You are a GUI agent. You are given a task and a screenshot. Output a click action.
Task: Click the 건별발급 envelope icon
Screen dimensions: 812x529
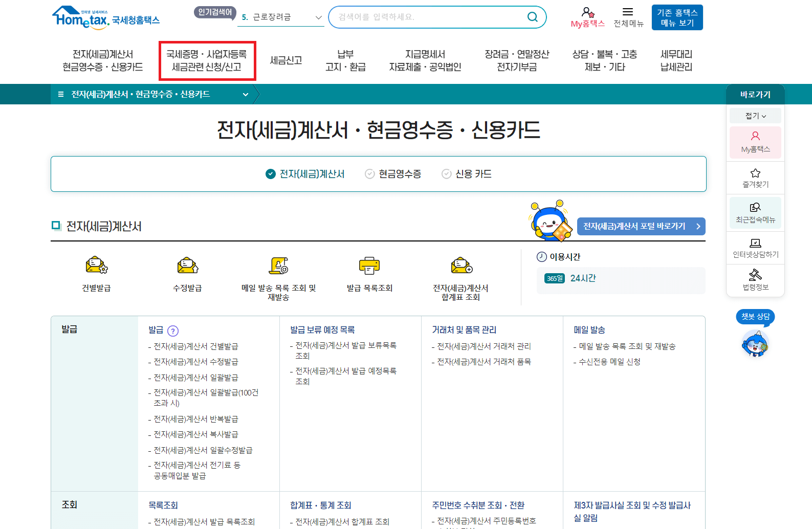(x=96, y=266)
